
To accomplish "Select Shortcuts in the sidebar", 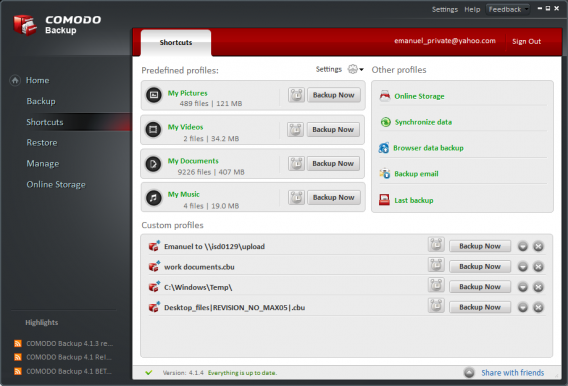I will click(45, 122).
